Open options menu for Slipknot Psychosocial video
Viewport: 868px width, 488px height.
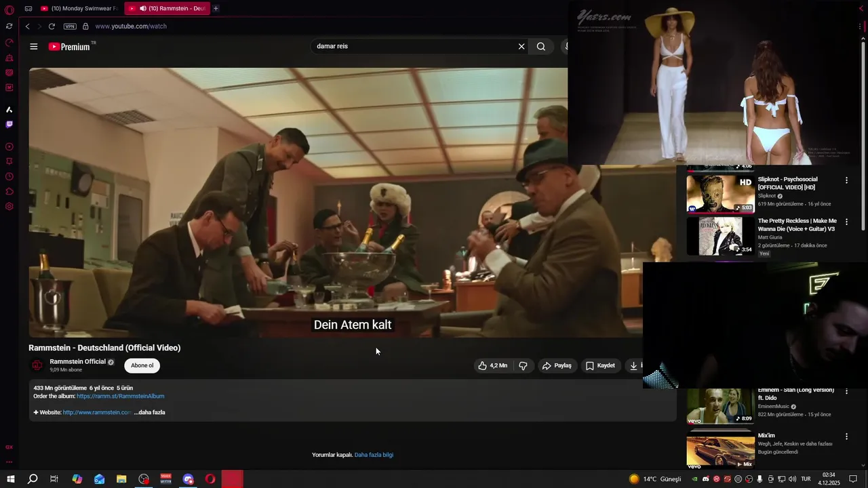pos(846,180)
